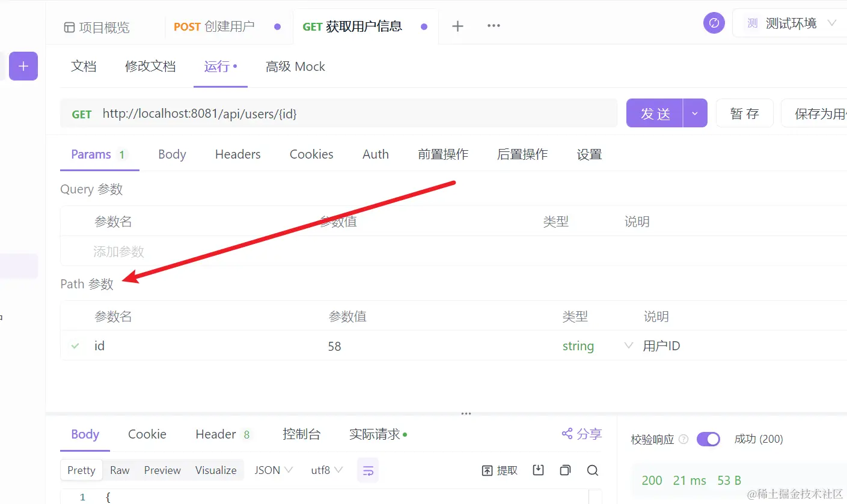Screen dimensions: 847x504
Task: Select the Visualize view mode
Action: pyautogui.click(x=216, y=470)
